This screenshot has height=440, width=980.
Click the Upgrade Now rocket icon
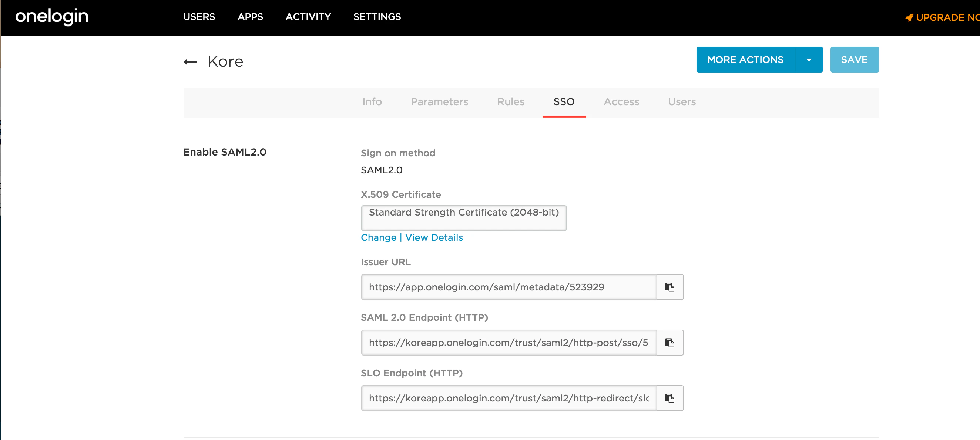tap(909, 18)
